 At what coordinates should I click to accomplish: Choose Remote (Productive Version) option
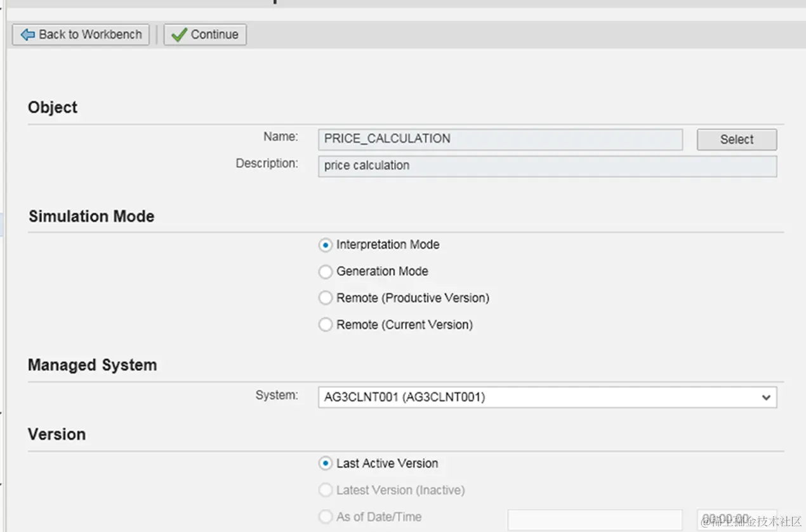click(x=326, y=298)
